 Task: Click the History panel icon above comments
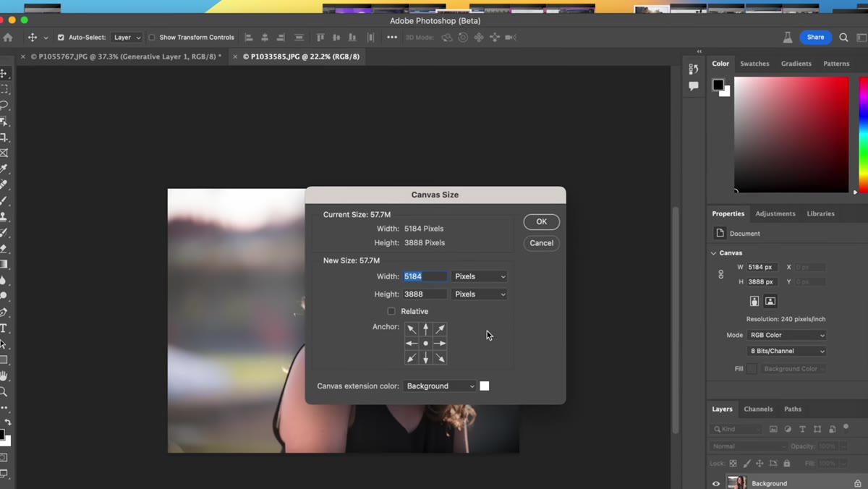[x=694, y=69]
